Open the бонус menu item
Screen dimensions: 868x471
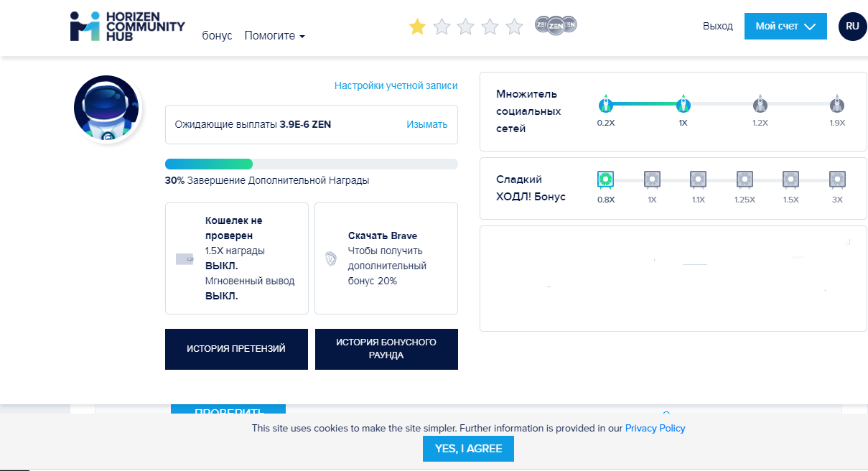tap(218, 36)
